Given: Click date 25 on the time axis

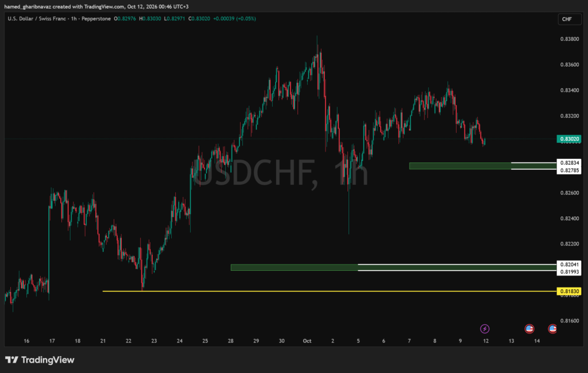Looking at the screenshot, I should click(205, 341).
